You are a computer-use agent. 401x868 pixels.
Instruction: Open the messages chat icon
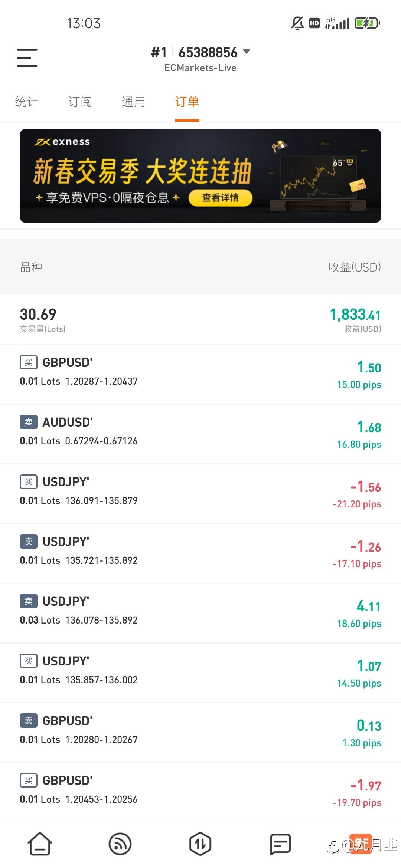coord(280,844)
